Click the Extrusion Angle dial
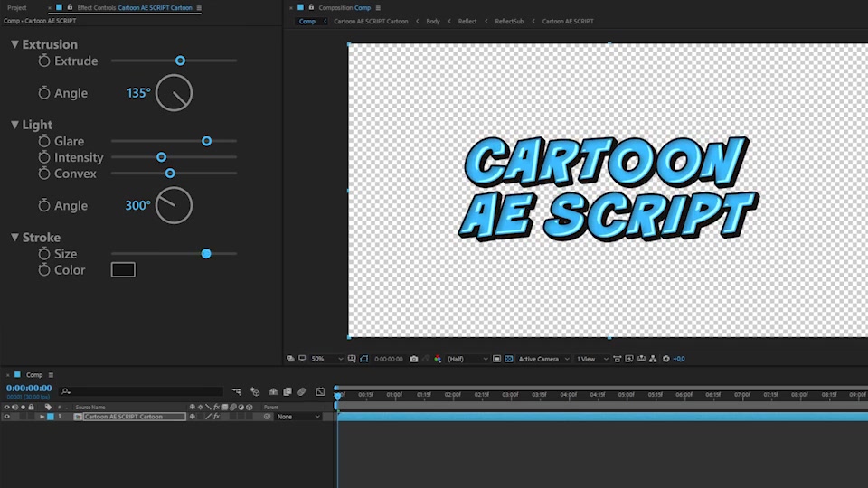The width and height of the screenshot is (868, 488). (x=174, y=93)
